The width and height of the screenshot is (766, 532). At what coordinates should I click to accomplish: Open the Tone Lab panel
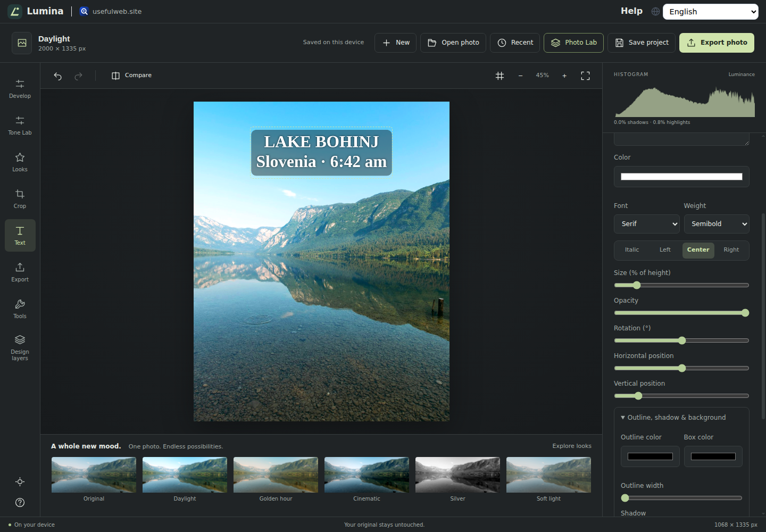tap(20, 126)
